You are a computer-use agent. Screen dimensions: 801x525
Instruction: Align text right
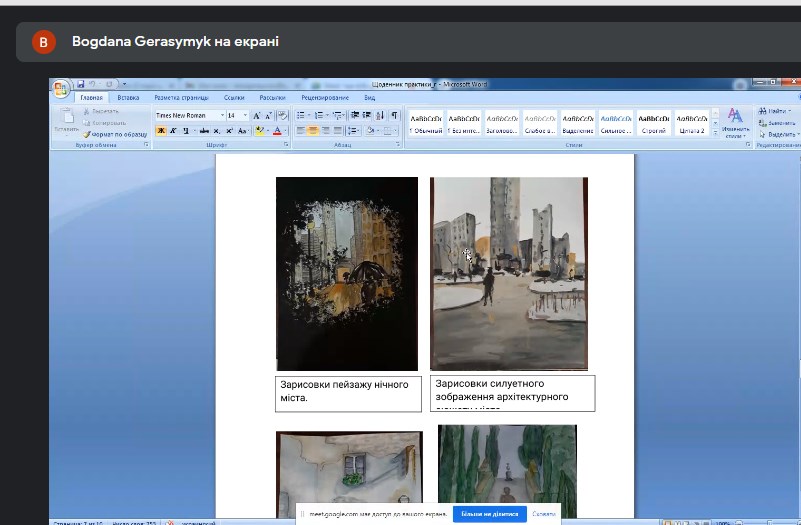tap(325, 131)
